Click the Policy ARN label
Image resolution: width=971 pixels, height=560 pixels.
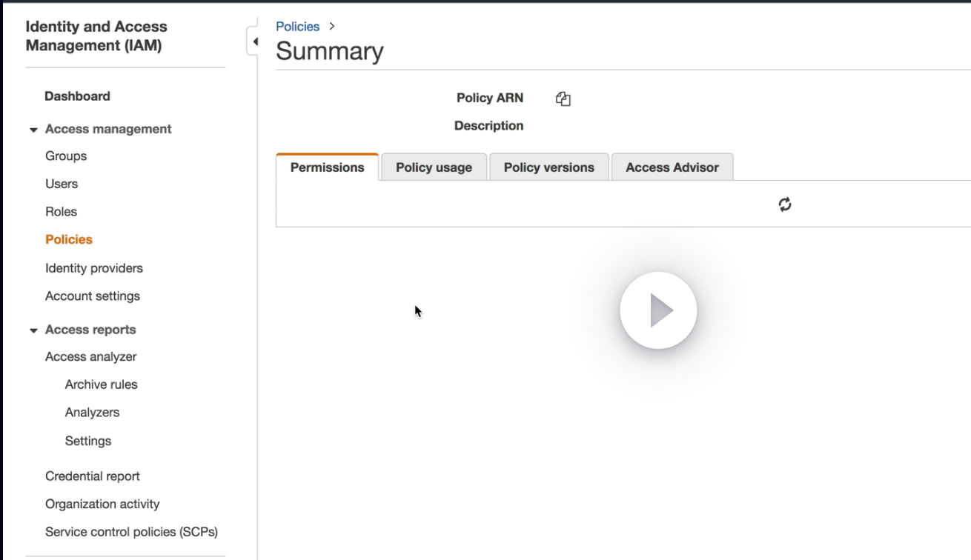click(490, 98)
